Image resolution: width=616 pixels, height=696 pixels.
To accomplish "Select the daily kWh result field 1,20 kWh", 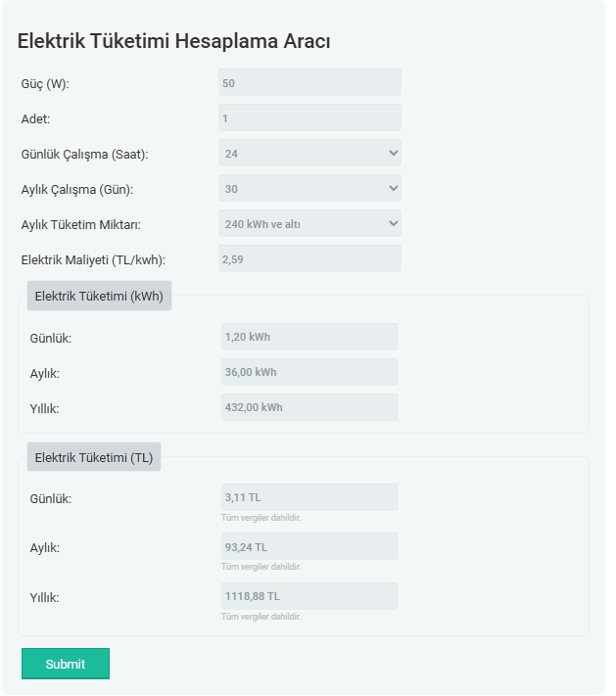I will (x=309, y=337).
